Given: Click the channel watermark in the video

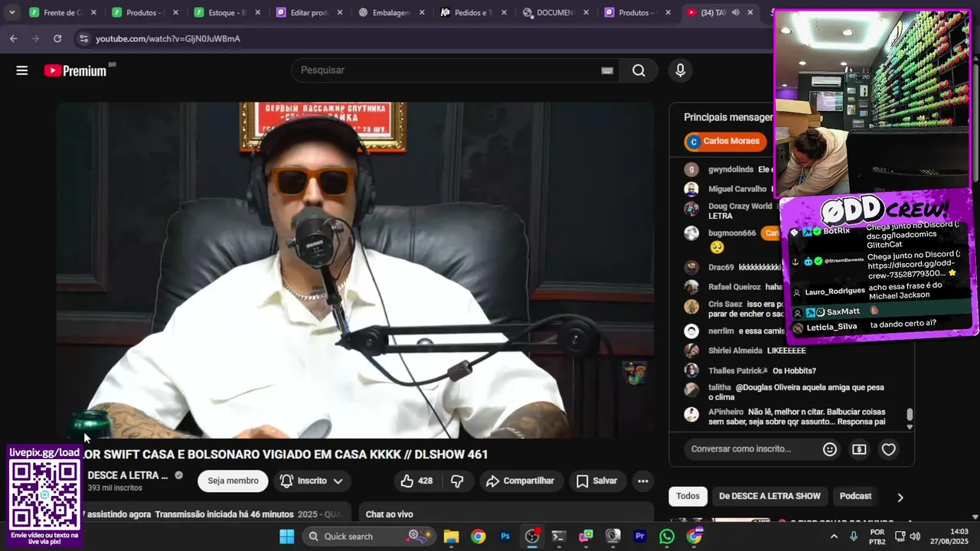Looking at the screenshot, I should point(635,373).
